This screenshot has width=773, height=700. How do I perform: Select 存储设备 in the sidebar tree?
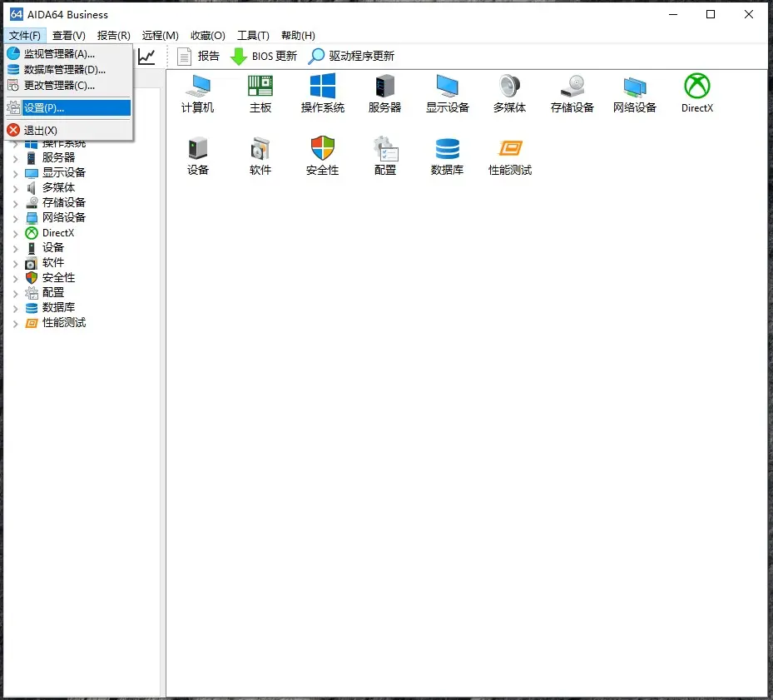point(64,202)
